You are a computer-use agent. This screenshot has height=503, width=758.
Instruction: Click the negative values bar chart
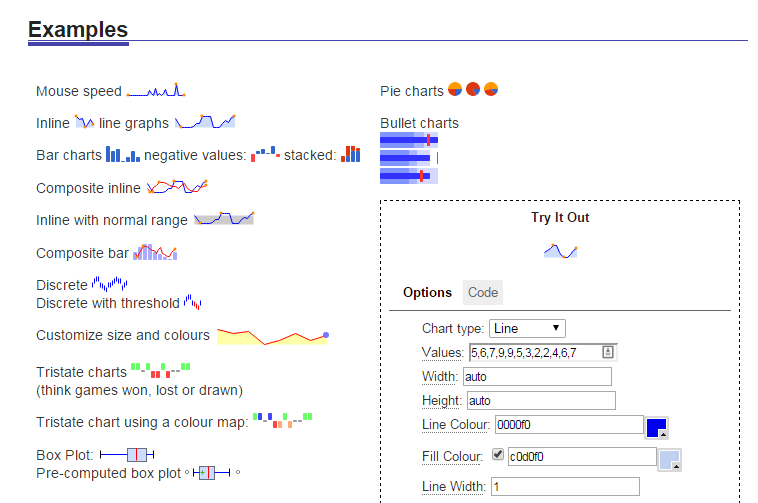[265, 155]
